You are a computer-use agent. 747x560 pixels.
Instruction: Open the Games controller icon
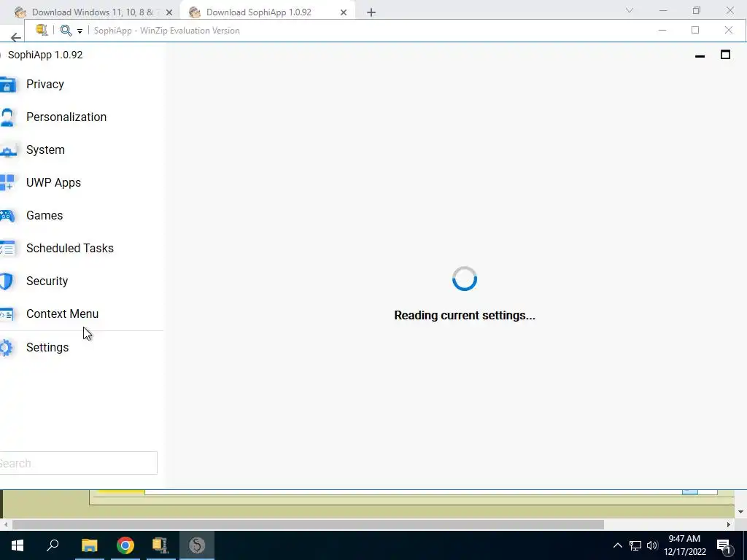click(x=7, y=216)
